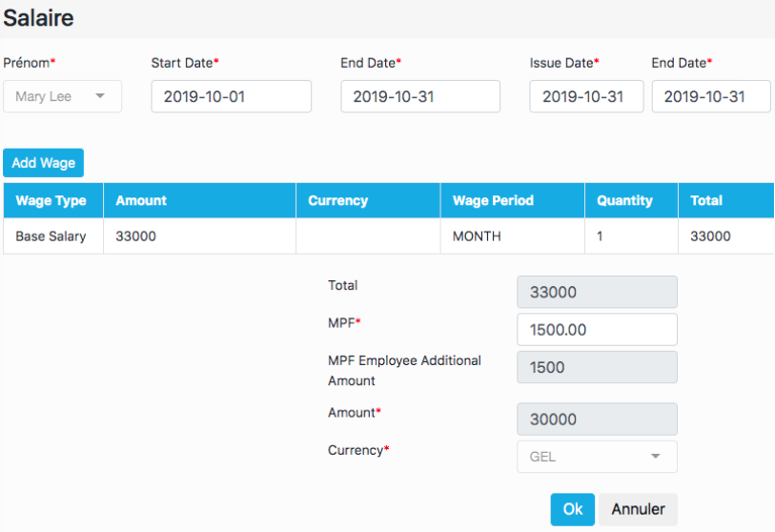775x532 pixels.
Task: Cancel using the Annuler button
Action: [638, 509]
